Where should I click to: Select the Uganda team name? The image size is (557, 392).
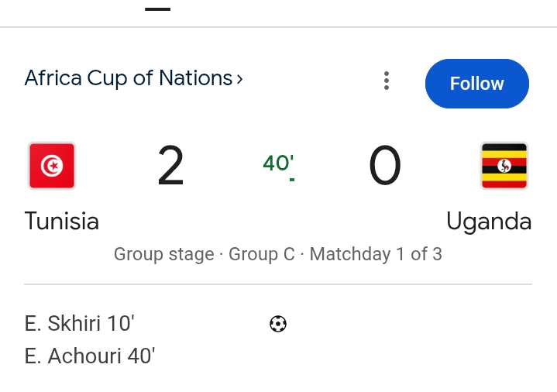[489, 222]
